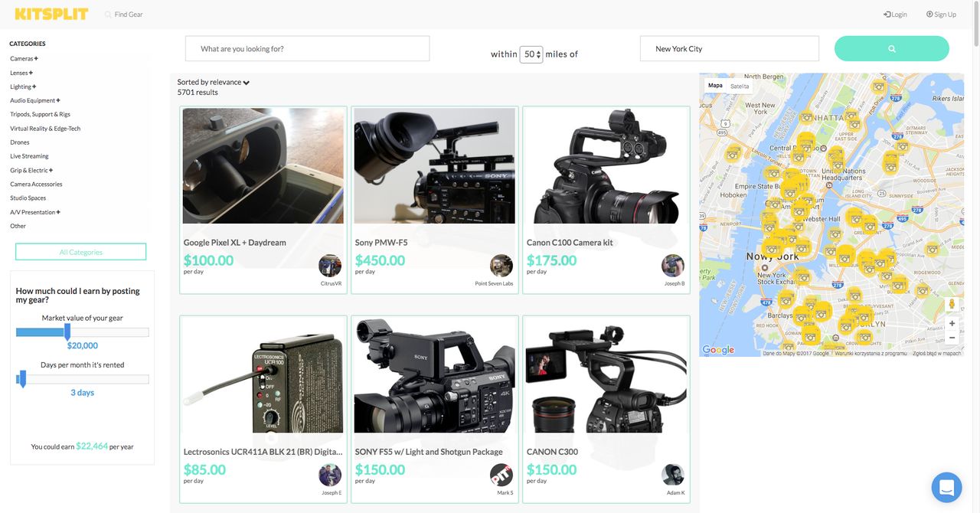Click the Google Pixel XL + Daydream title
This screenshot has height=513, width=980.
[x=235, y=243]
